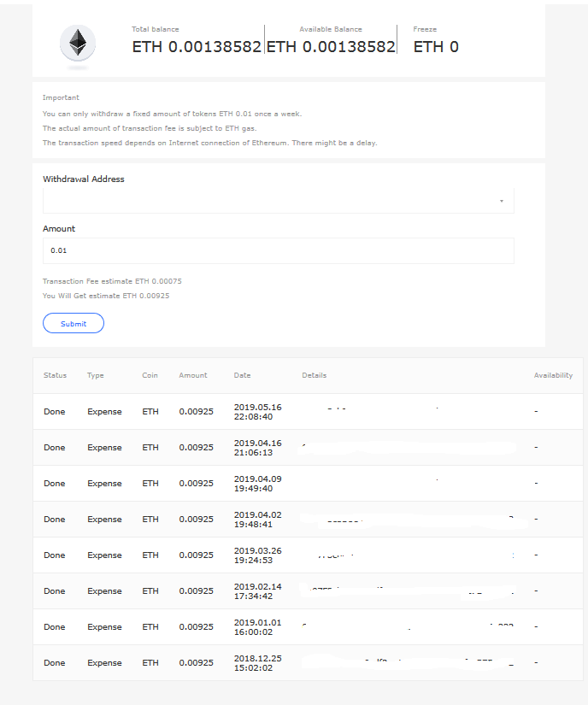588x705 pixels.
Task: Click the Coin column header
Action: [x=150, y=375]
